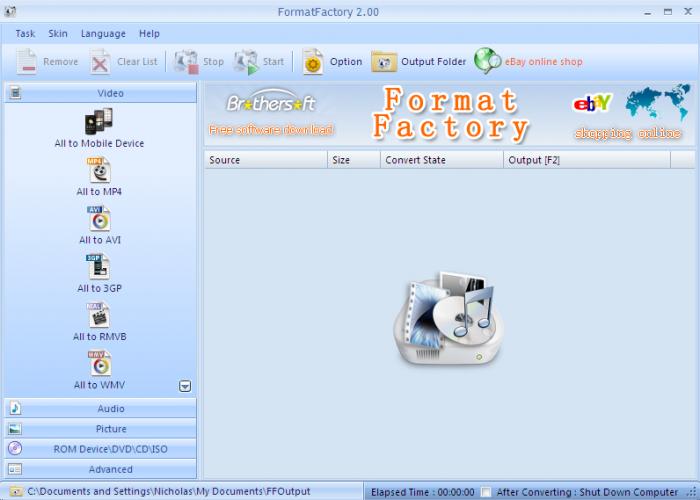
Task: Click the All to Mobile Device icon
Action: pyautogui.click(x=99, y=122)
